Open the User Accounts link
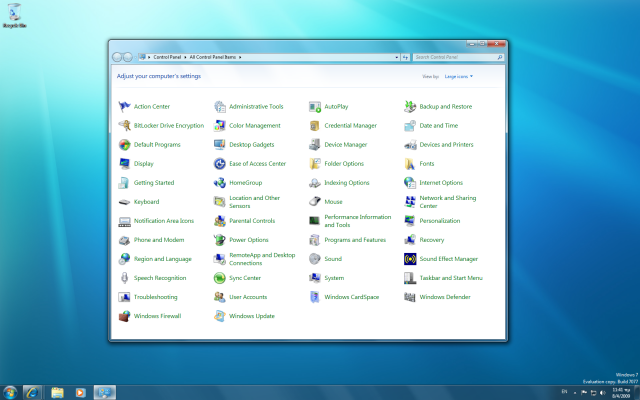 [x=248, y=297]
